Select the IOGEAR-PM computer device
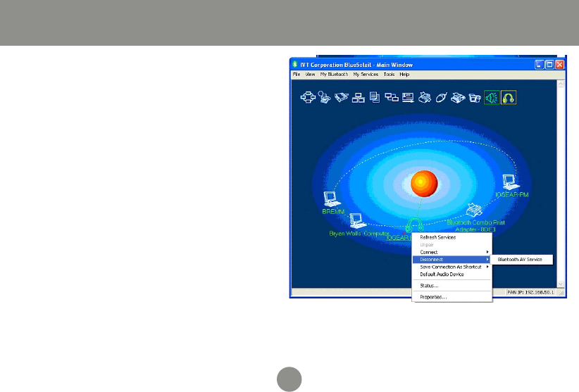579x392 pixels. pyautogui.click(x=511, y=182)
